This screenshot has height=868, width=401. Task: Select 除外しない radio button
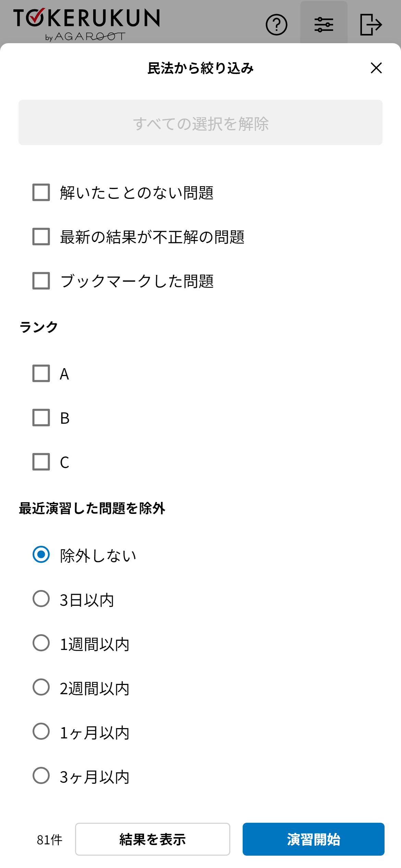41,554
